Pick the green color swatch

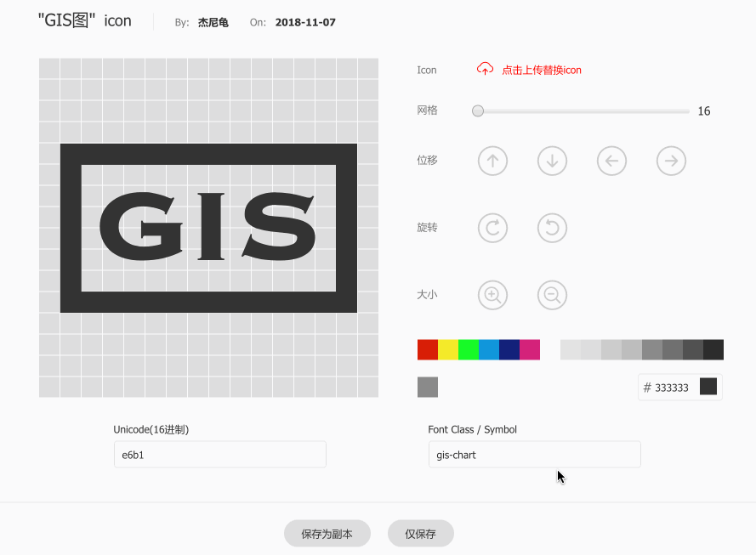coord(469,349)
